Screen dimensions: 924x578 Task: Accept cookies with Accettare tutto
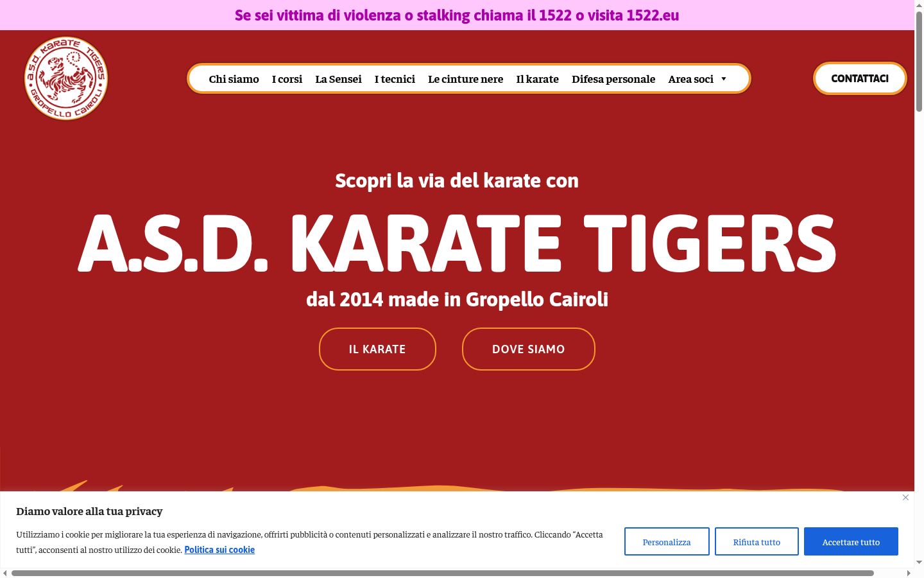(851, 541)
